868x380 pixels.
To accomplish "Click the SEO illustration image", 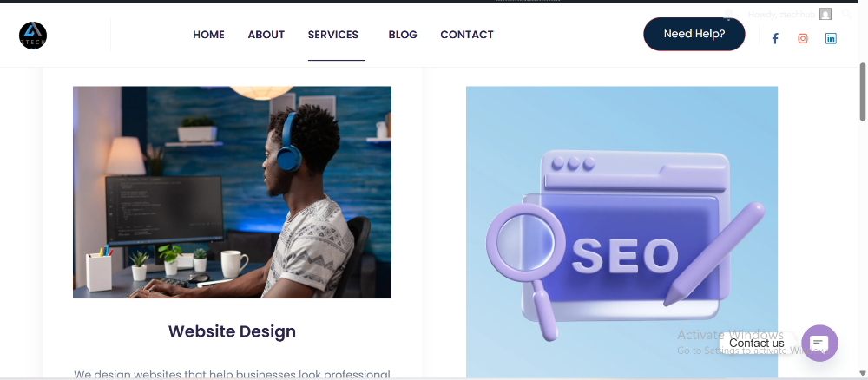I will click(621, 233).
